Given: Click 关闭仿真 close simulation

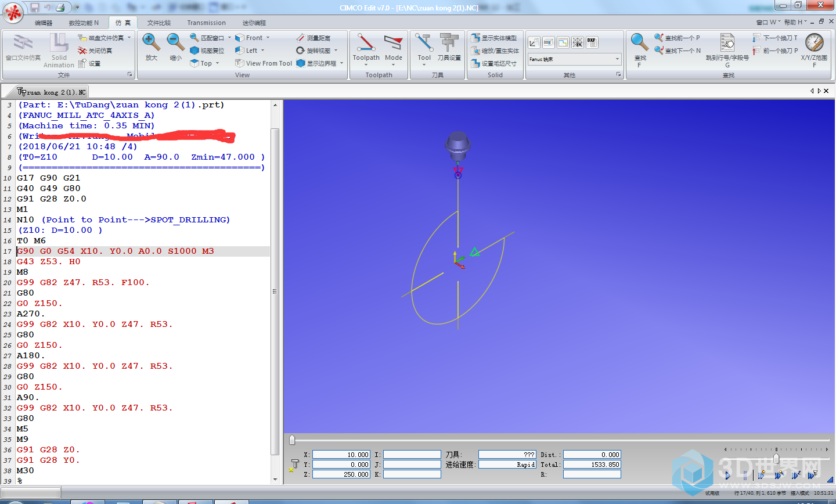Looking at the screenshot, I should pyautogui.click(x=95, y=51).
